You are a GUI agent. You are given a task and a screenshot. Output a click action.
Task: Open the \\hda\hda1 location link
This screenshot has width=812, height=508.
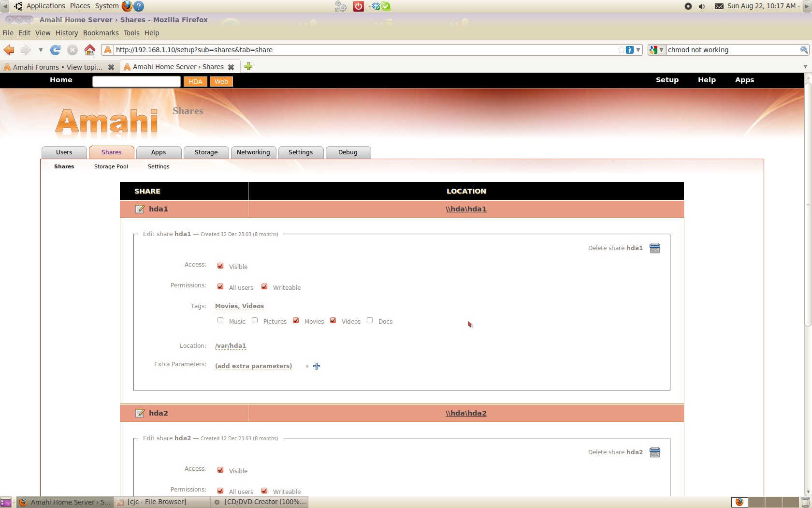(466, 209)
